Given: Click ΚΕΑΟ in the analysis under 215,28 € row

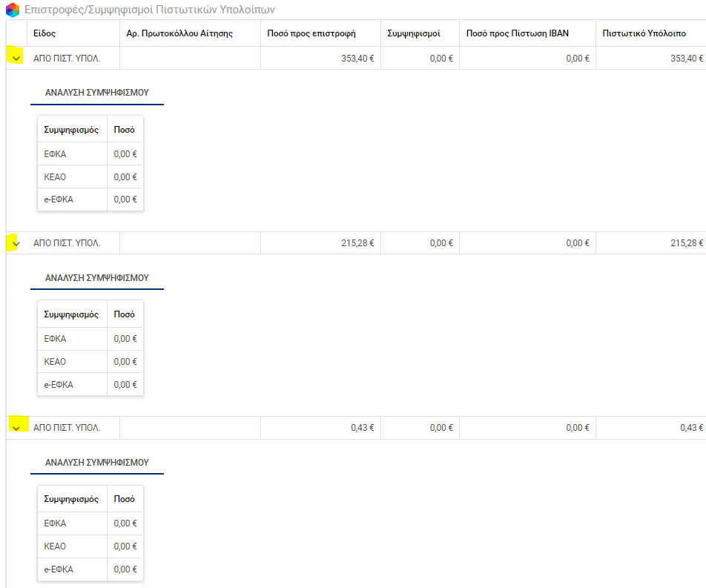Looking at the screenshot, I should click(55, 362).
